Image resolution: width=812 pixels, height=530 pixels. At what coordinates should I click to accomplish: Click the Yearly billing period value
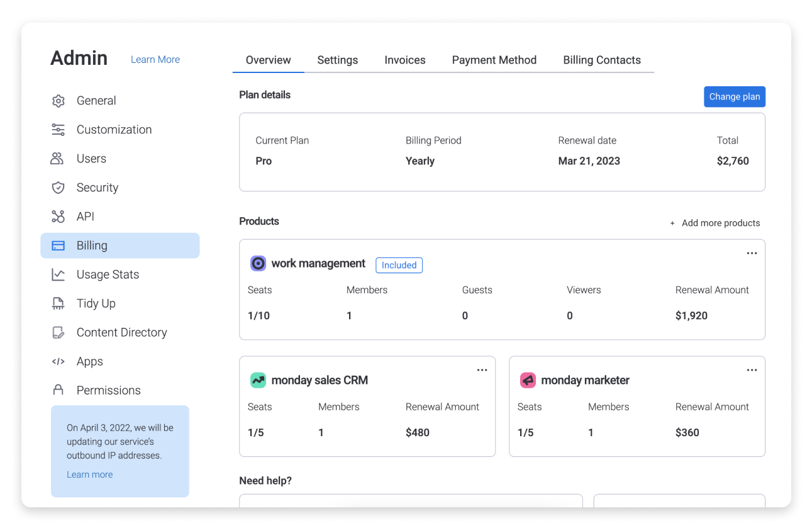(420, 161)
